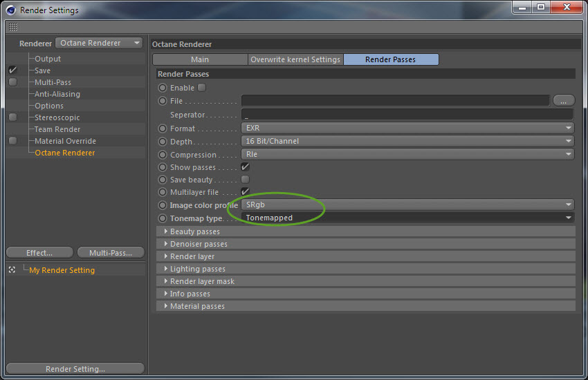Close the Render Settings window
Viewport: 588px width, 380px height.
pos(567,7)
